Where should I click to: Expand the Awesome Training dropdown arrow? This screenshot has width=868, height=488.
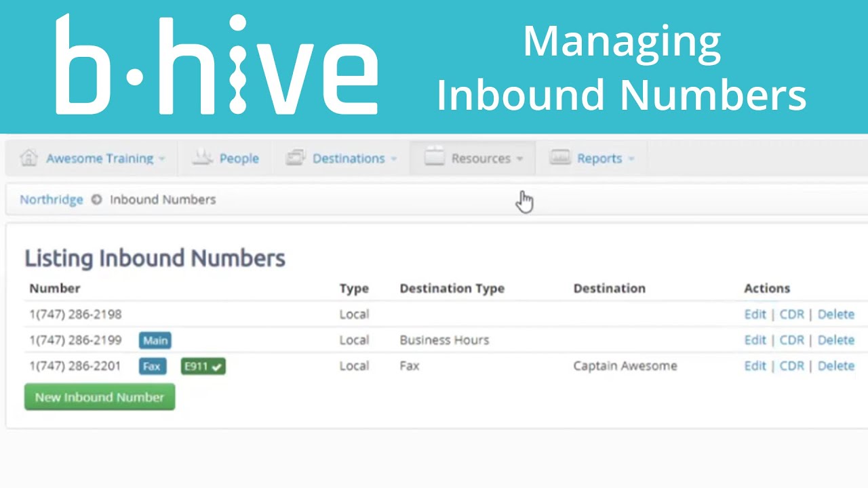162,159
